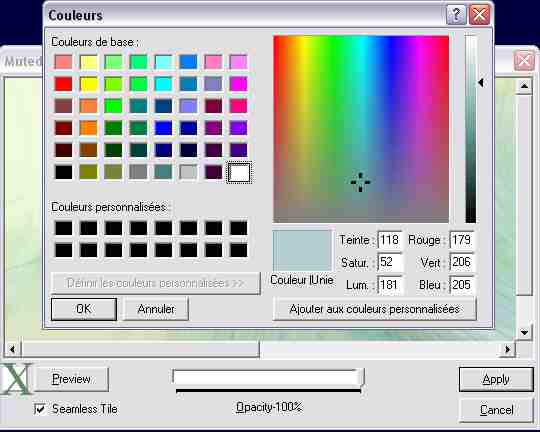Viewport: 540px width, 432px height.
Task: Click the help question mark button
Action: click(x=456, y=15)
